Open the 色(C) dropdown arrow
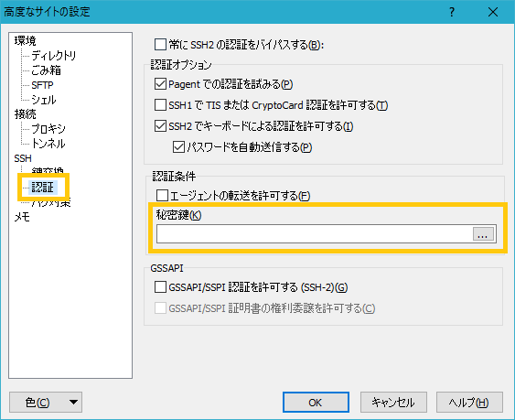Image resolution: width=515 pixels, height=420 pixels. point(73,402)
